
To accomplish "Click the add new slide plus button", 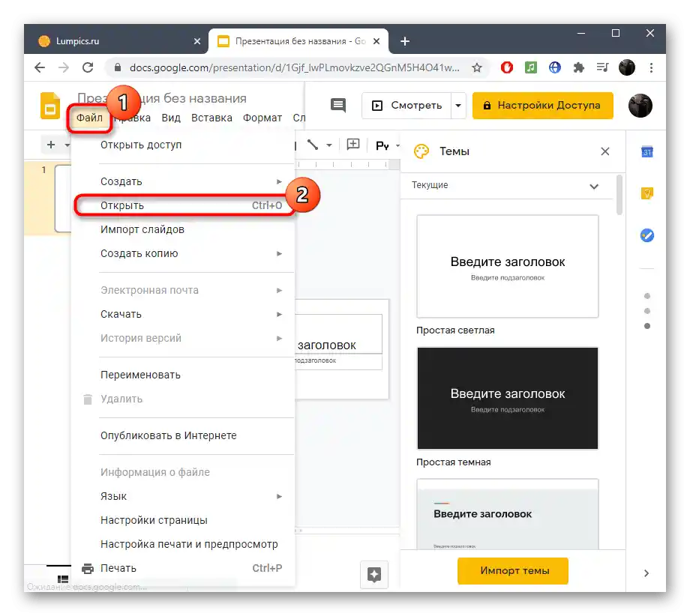I will pos(51,144).
